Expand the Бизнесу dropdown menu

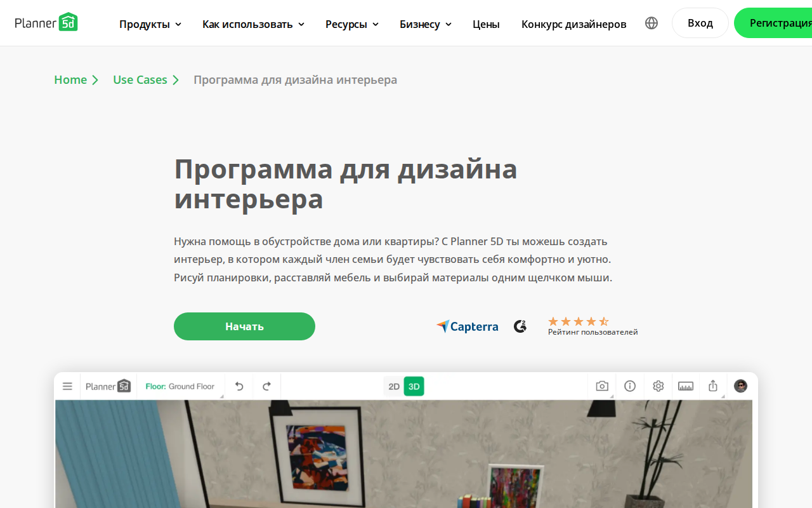426,24
